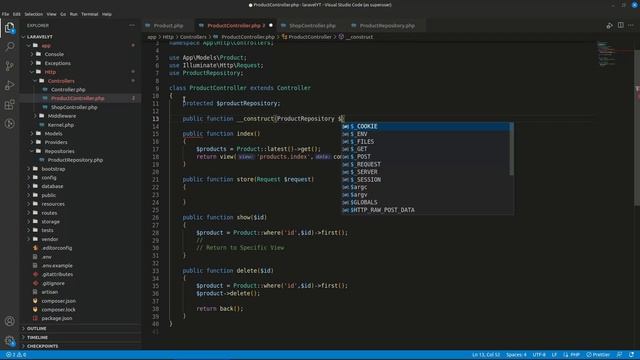Screen dimensions: 640x360
Task: Select the $_SERVER suggestion
Action: [x=425, y=172]
